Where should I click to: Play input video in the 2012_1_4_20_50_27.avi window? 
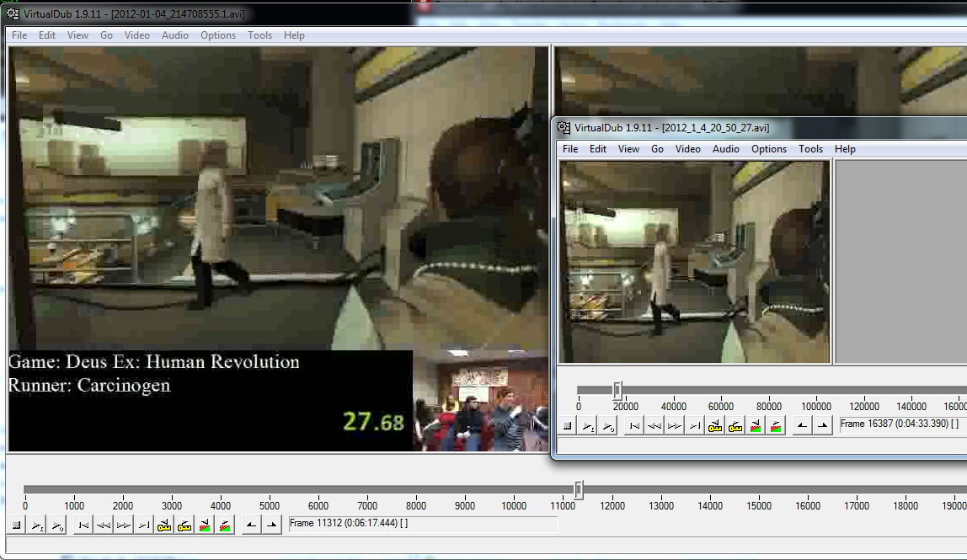coord(588,425)
